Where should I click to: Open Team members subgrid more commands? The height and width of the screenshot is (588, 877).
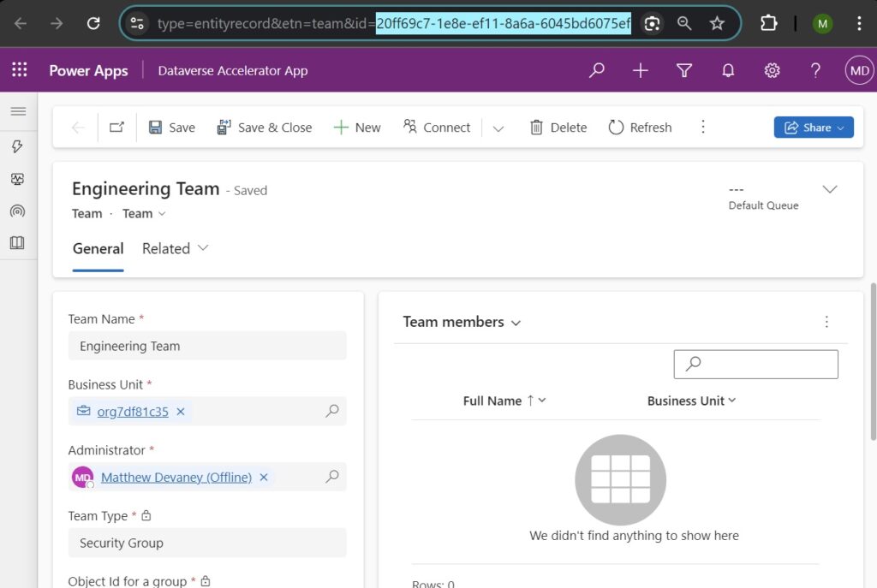[826, 321]
